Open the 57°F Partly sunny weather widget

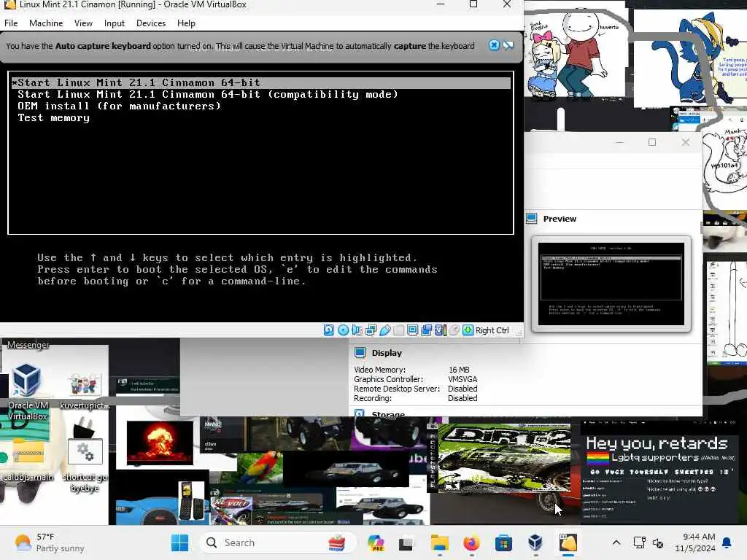point(49,542)
